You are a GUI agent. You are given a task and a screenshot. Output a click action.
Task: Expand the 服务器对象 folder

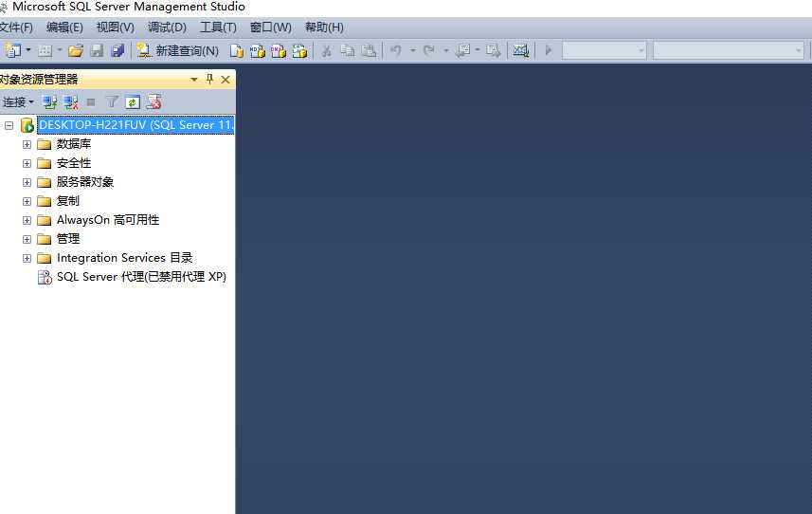(27, 182)
